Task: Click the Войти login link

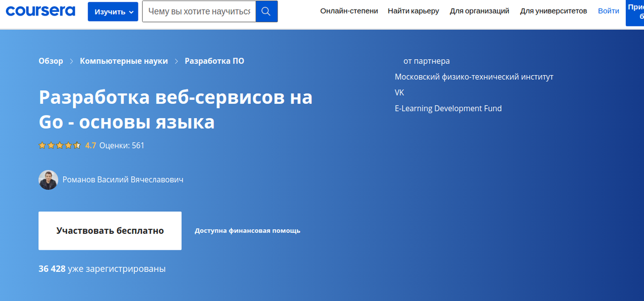Action: [608, 11]
